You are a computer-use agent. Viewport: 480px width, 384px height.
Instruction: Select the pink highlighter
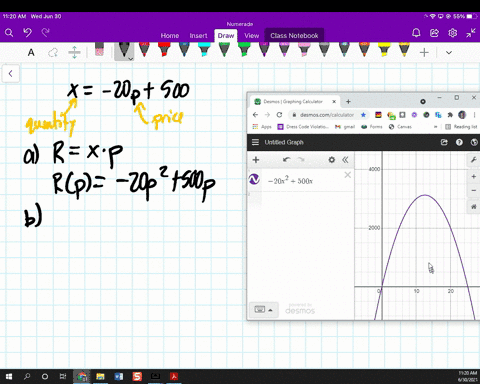tap(304, 49)
